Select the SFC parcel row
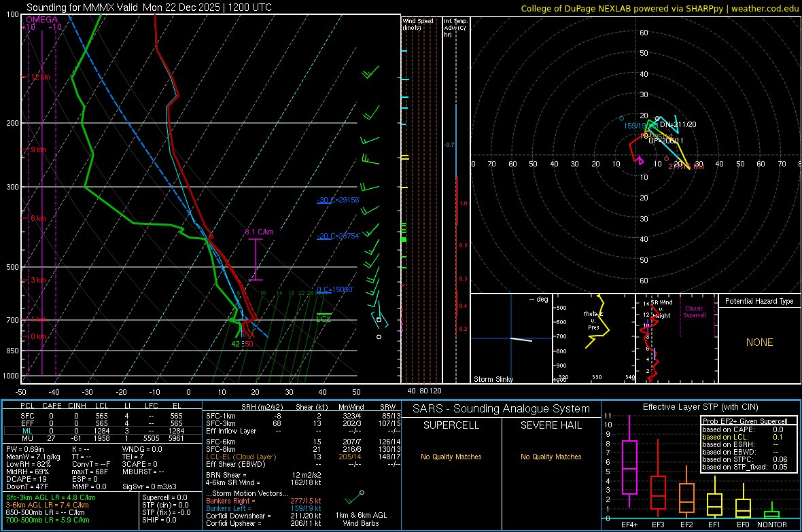This screenshot has height=532, width=802. [103, 416]
